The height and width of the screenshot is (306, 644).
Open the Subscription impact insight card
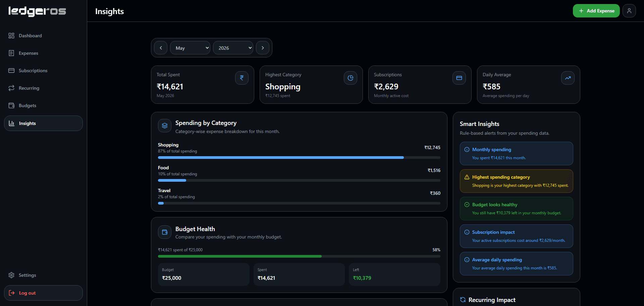(517, 236)
